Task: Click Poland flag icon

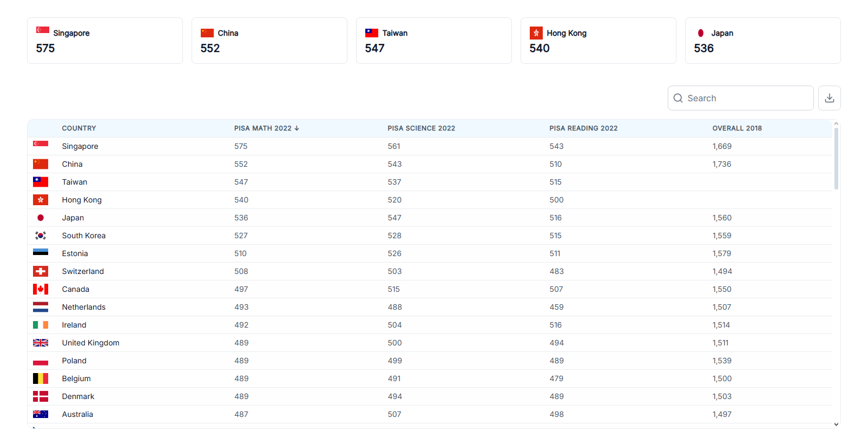Action: [41, 361]
